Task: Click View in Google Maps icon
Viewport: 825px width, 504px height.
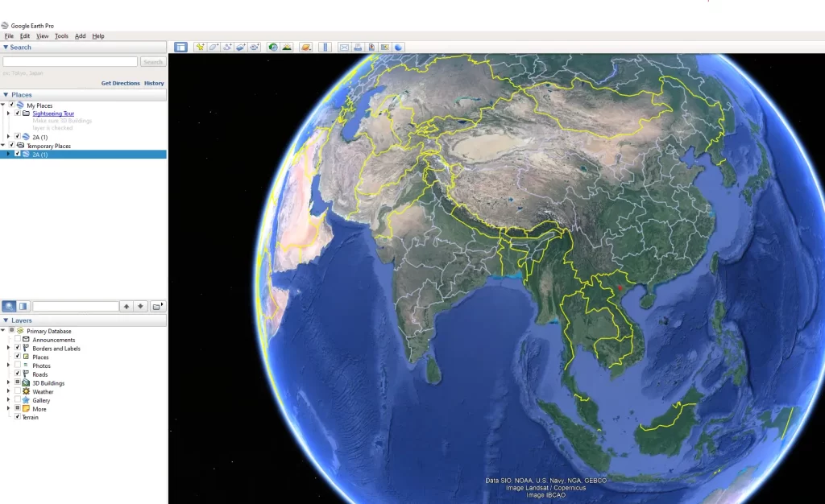Action: coord(385,48)
